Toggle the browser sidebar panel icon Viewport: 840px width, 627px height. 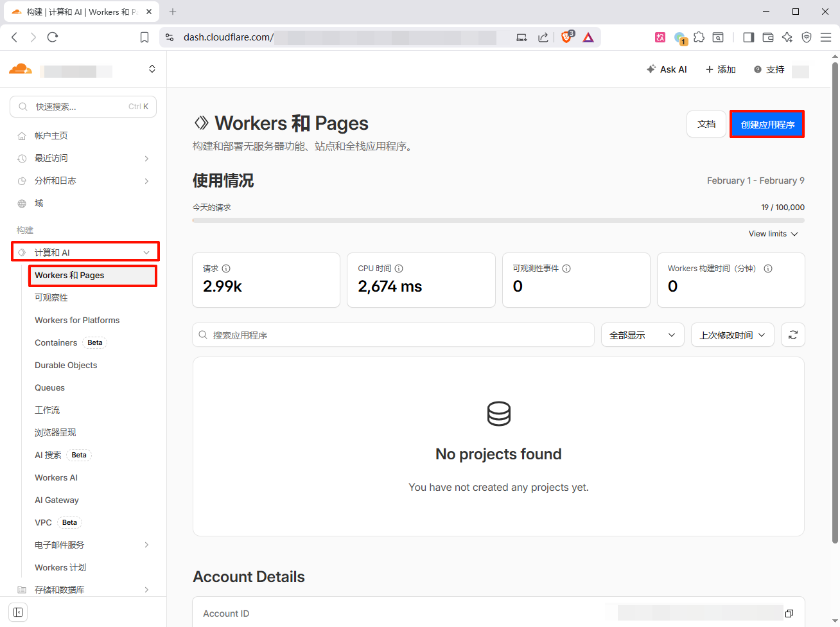tap(748, 37)
